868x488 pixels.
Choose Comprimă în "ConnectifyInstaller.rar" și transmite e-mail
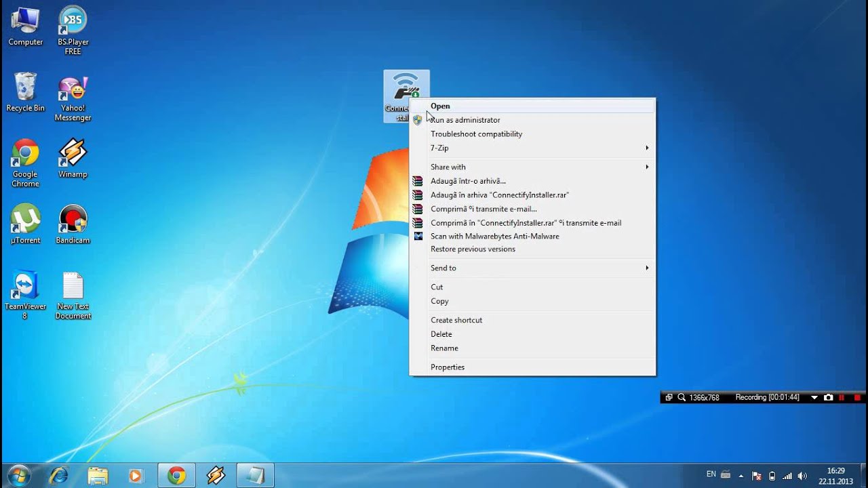click(532, 222)
